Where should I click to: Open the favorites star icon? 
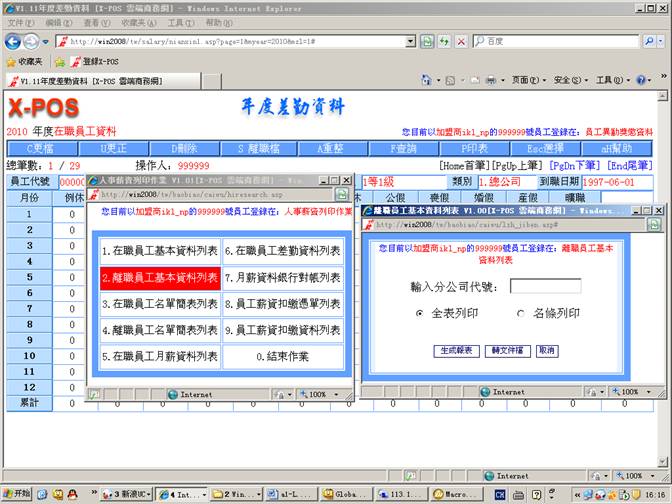[x=10, y=61]
